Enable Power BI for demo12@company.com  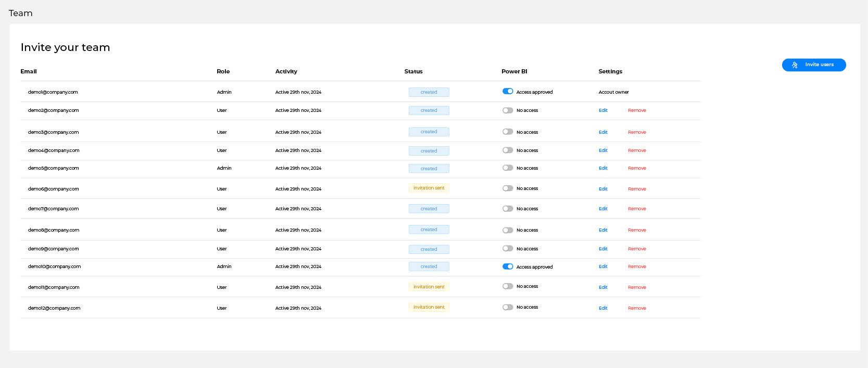click(x=508, y=307)
